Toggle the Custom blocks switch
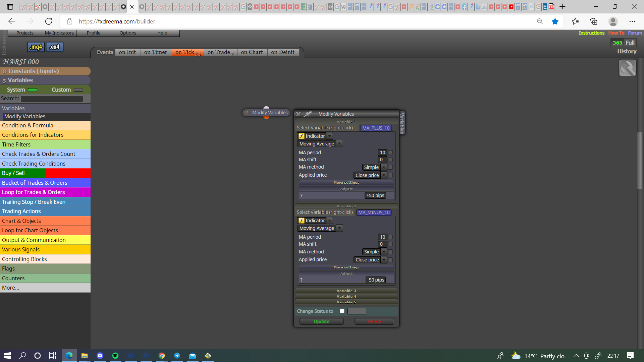Screen dimensions: 644x362 pyautogui.click(x=78, y=90)
